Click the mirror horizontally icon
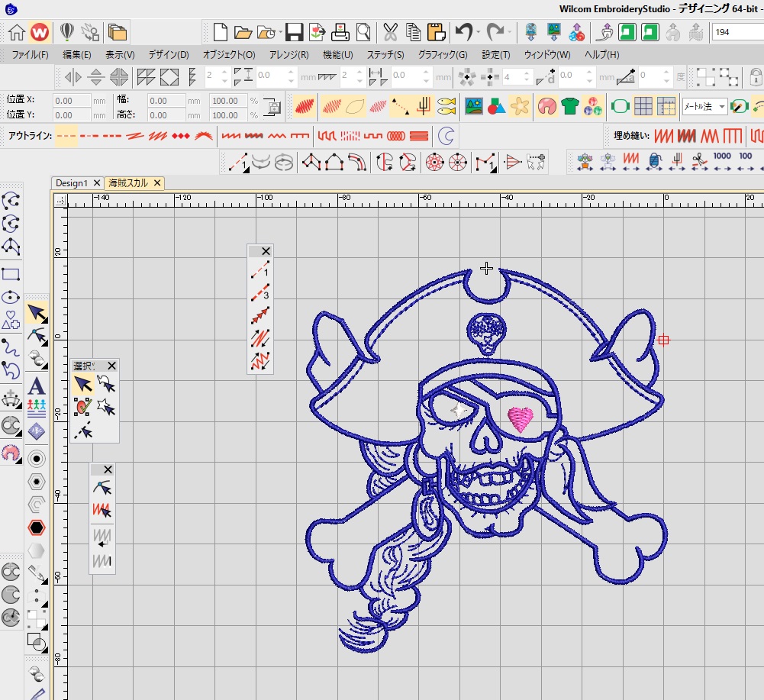Viewport: 764px width, 700px height. pos(73,77)
